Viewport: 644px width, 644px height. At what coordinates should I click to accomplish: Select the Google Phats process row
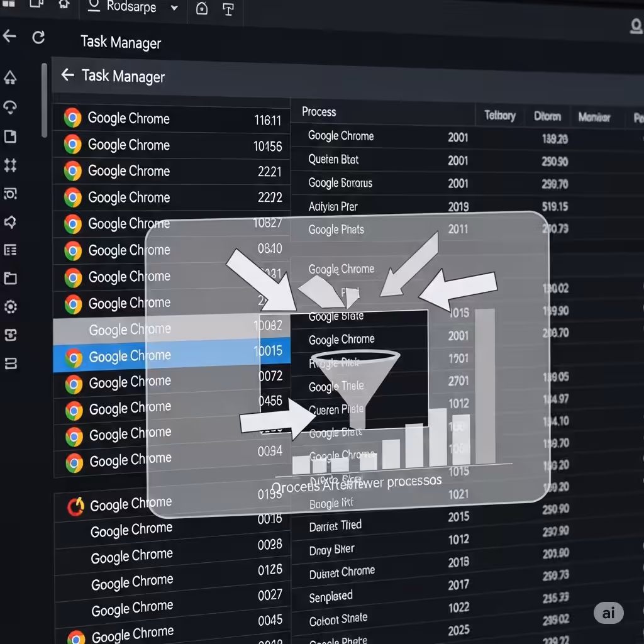coord(467,230)
